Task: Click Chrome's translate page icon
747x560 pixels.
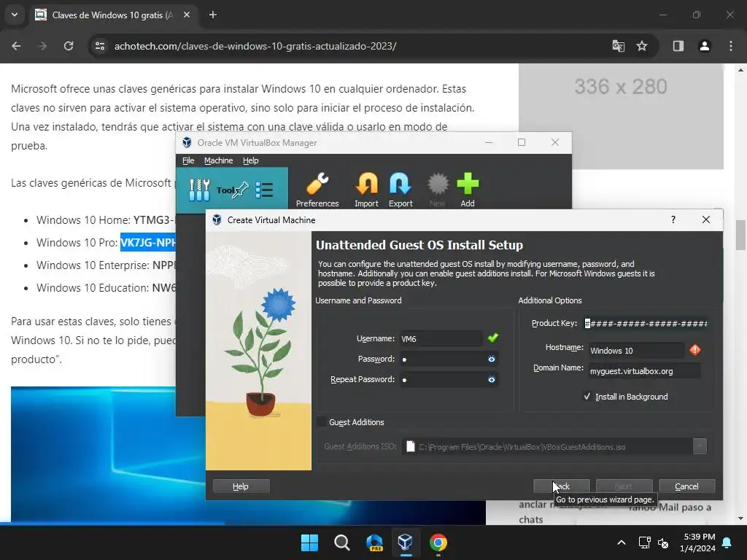Action: tap(619, 46)
